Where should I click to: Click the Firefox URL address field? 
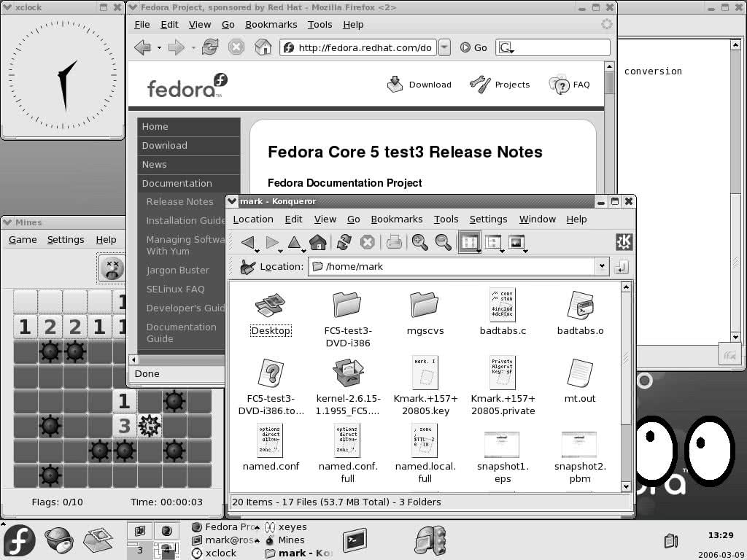click(x=358, y=47)
